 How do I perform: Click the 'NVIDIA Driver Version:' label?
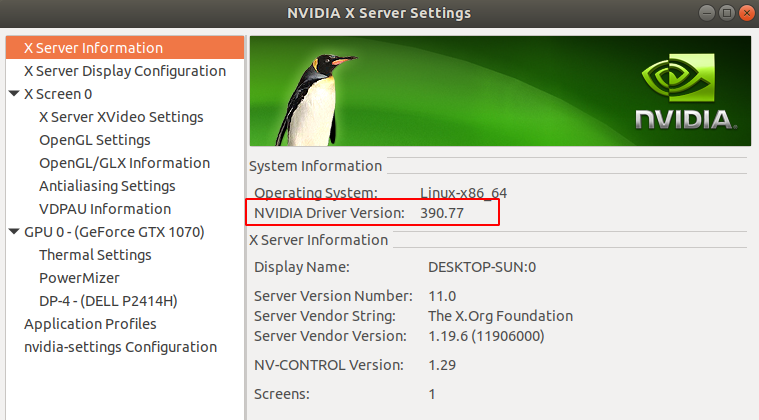[x=329, y=213]
